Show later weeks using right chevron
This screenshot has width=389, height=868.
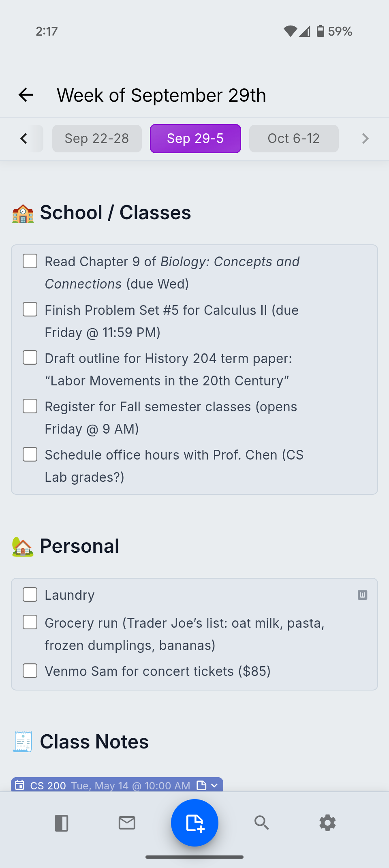[x=365, y=139]
